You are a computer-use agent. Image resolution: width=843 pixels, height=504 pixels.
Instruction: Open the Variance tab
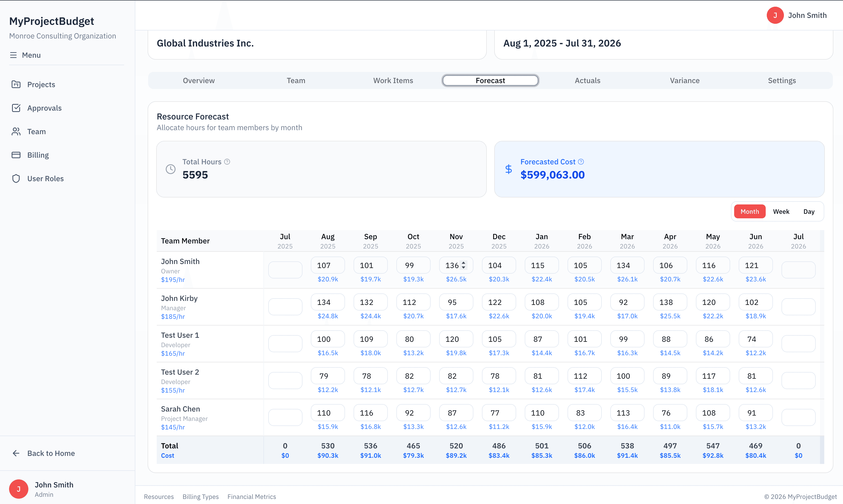(685, 80)
